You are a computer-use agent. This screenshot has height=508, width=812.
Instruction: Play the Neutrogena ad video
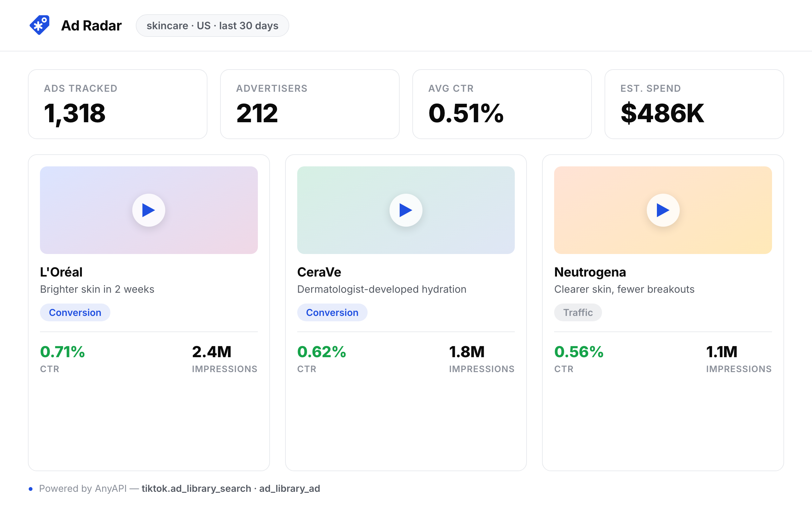(663, 210)
